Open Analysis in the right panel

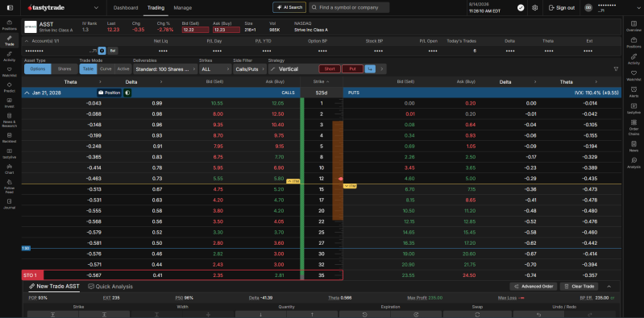(634, 163)
